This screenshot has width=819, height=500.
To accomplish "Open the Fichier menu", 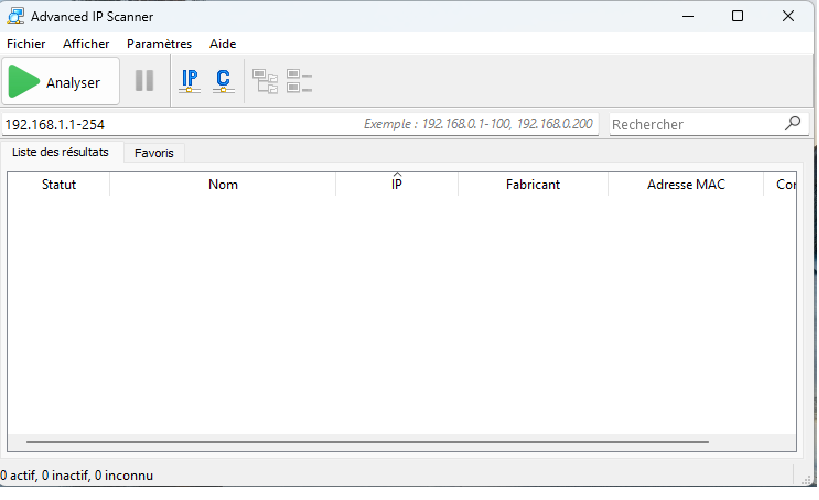I will click(x=26, y=44).
